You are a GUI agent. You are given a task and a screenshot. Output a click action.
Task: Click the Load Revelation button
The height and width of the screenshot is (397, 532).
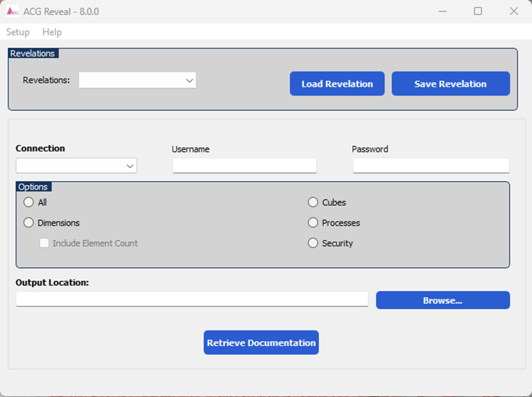pyautogui.click(x=337, y=83)
